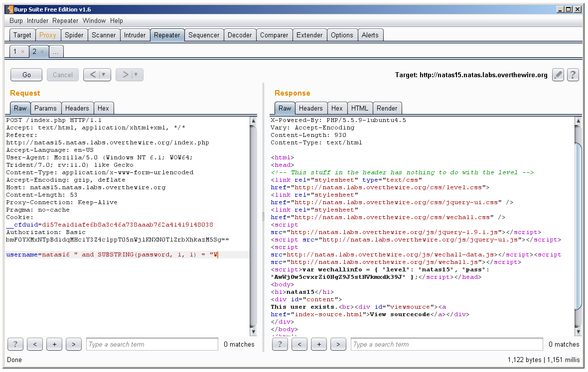The image size is (588, 372).
Task: Select request Params tab
Action: pyautogui.click(x=45, y=108)
